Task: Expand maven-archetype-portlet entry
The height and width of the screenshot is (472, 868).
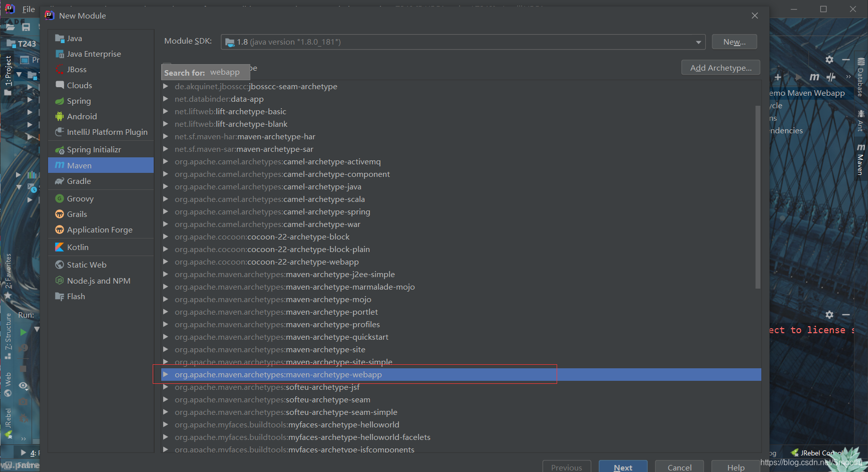Action: pyautogui.click(x=165, y=312)
